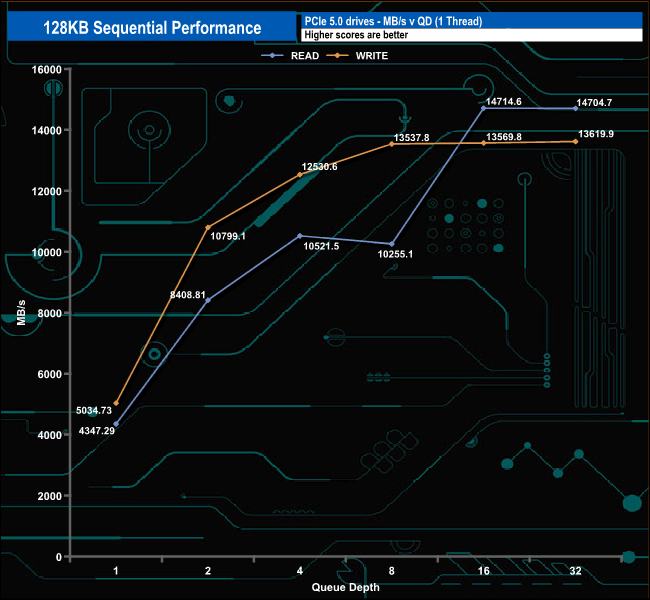This screenshot has width=650, height=600.
Task: Click the y-axis label 0
Action: pyautogui.click(x=59, y=557)
